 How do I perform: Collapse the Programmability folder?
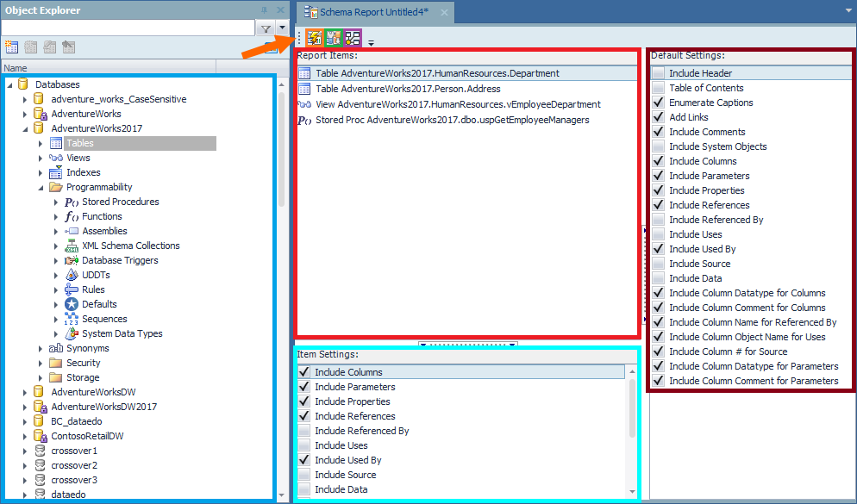(41, 187)
